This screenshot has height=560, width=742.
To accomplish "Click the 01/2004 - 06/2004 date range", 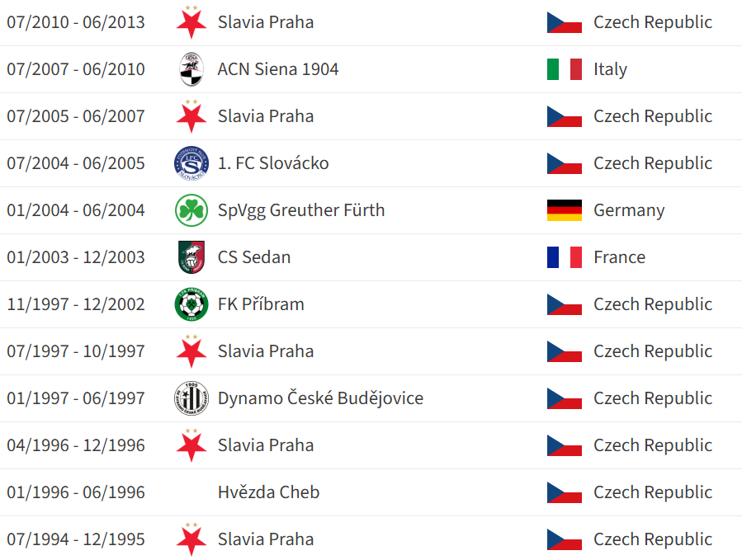I will point(76,210).
